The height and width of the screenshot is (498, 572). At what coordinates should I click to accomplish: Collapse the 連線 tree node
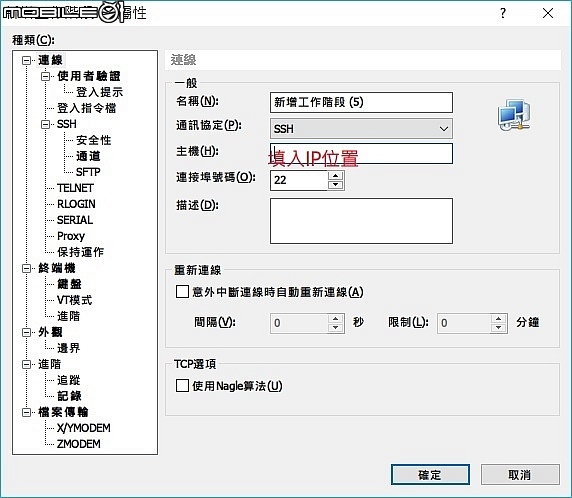pyautogui.click(x=26, y=60)
